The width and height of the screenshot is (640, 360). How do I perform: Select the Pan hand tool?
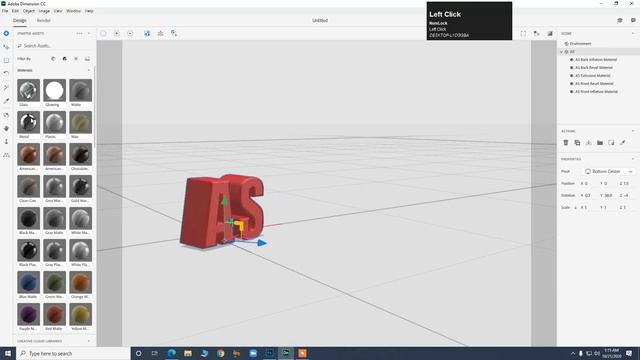(6, 128)
